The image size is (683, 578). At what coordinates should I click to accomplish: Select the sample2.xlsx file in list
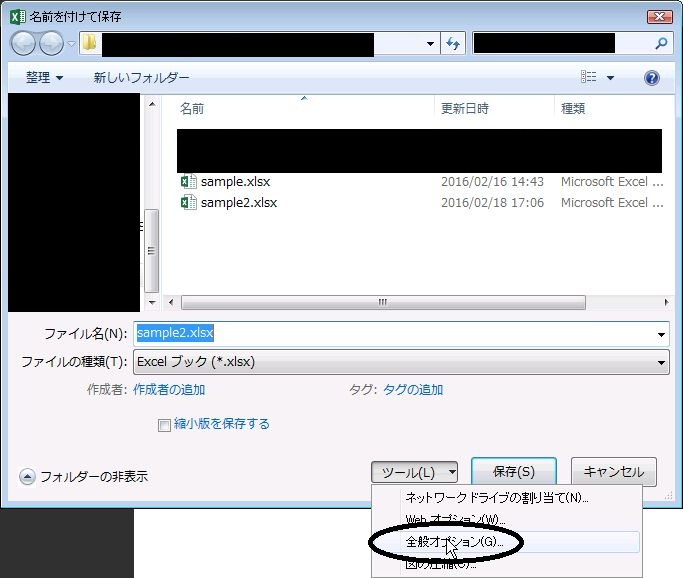(238, 202)
